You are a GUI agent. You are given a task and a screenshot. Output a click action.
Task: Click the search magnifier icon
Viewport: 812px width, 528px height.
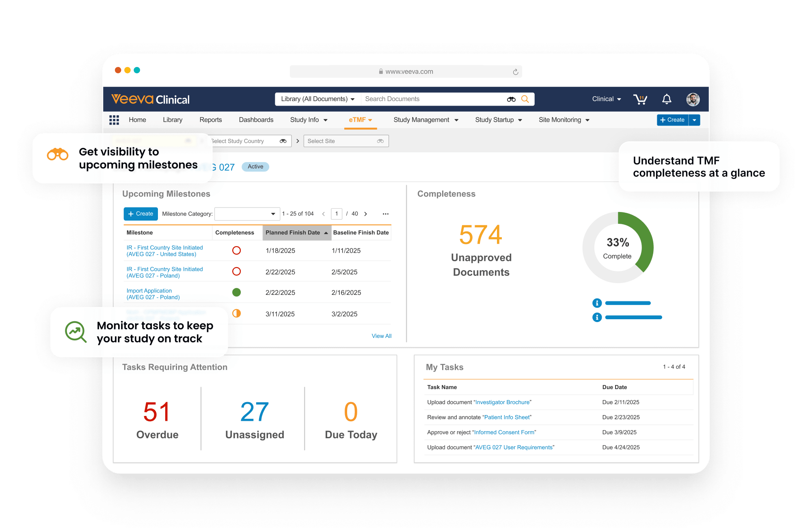[x=525, y=99]
